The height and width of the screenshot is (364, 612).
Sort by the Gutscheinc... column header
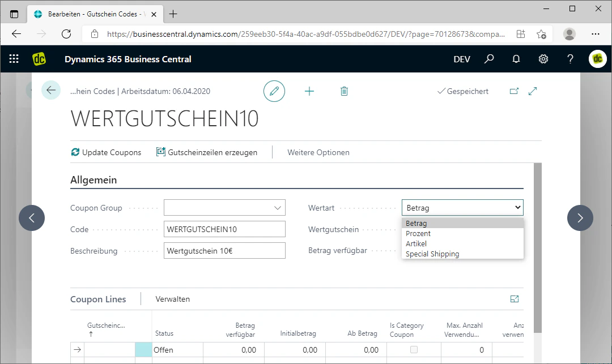(x=106, y=329)
